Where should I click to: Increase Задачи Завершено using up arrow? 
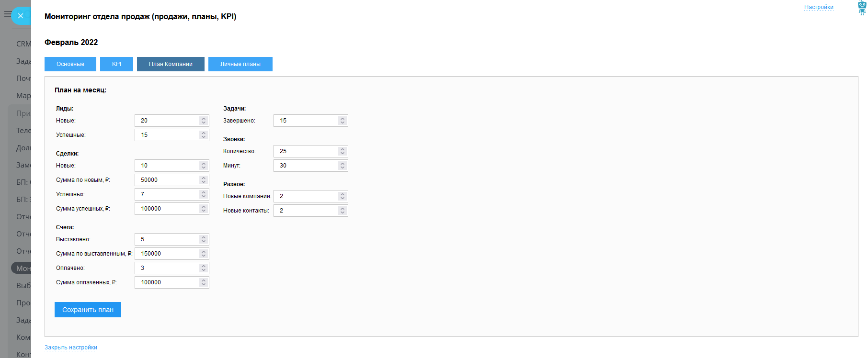click(343, 118)
